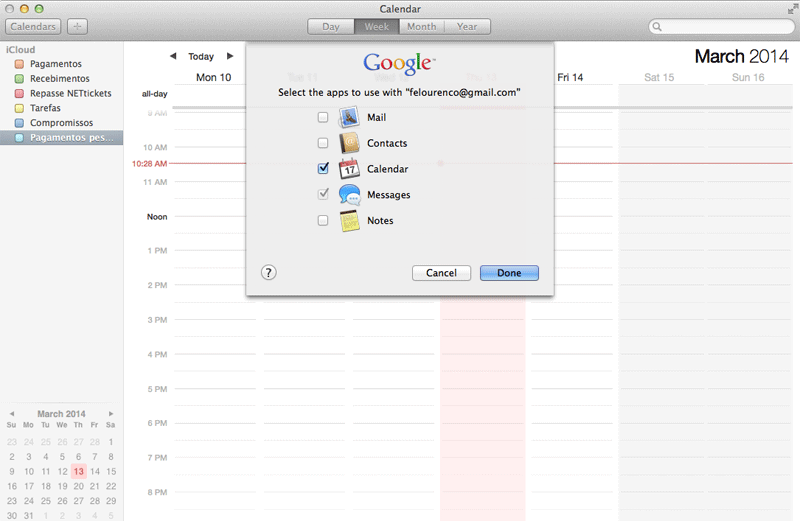Enter full screen with the arrows icon
Screen dimensions: 800x521
point(791,9)
